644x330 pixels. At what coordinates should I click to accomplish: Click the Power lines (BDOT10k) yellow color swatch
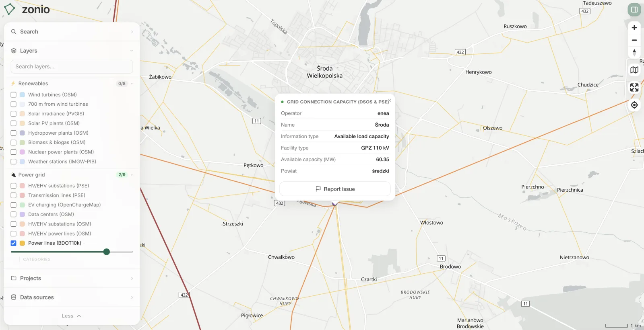pyautogui.click(x=23, y=243)
